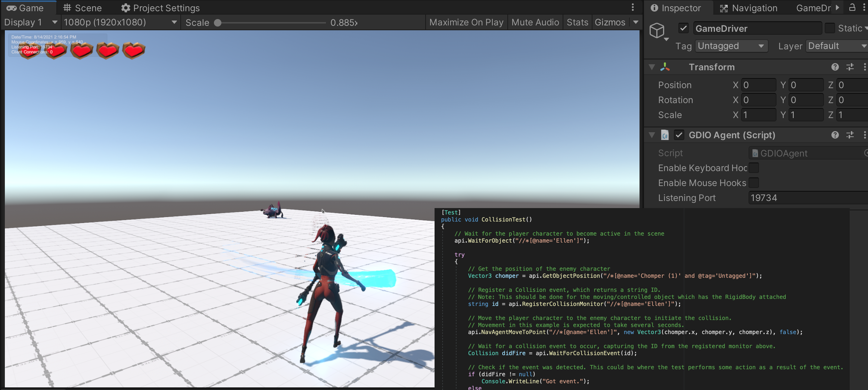Enable Keyboard Hooks checkbox
This screenshot has height=390, width=868.
(x=754, y=168)
